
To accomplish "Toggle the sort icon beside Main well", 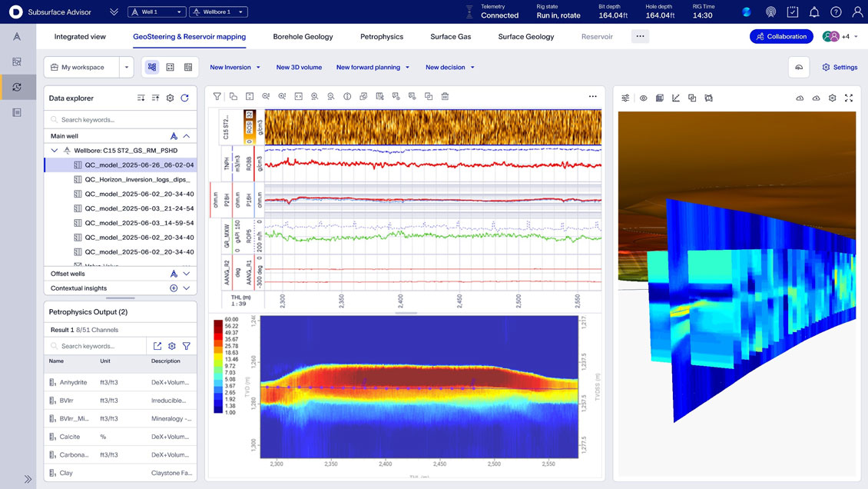I will coord(175,135).
